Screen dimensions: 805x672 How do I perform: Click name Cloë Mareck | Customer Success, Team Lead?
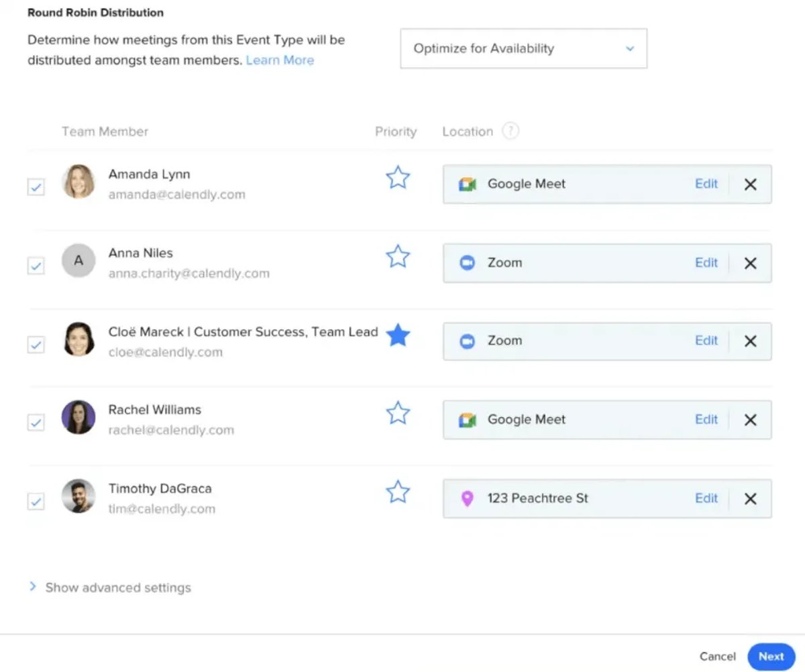click(x=244, y=332)
